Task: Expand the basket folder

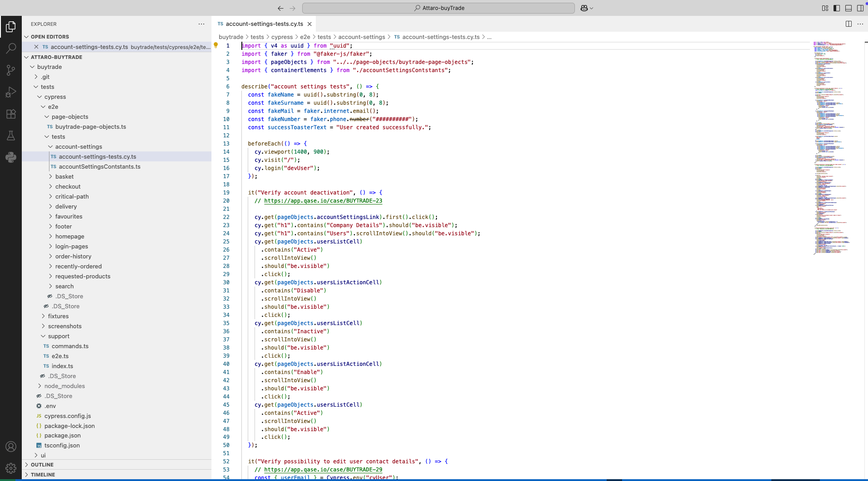Action: [64, 176]
